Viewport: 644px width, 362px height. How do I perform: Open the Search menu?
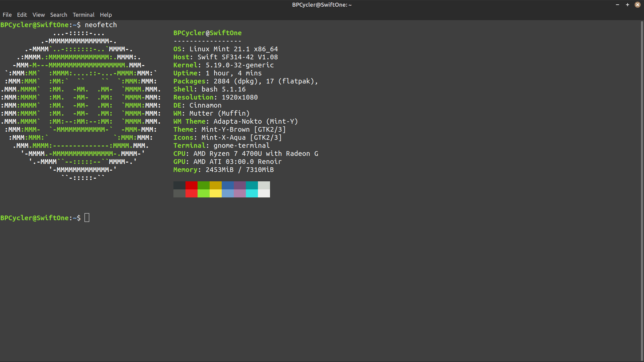click(x=59, y=15)
